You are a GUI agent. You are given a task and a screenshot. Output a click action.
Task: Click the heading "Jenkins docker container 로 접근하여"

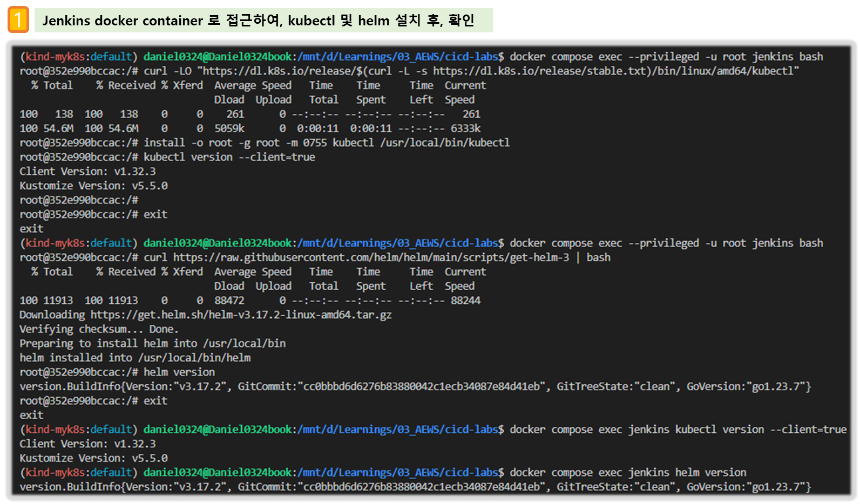162,21
